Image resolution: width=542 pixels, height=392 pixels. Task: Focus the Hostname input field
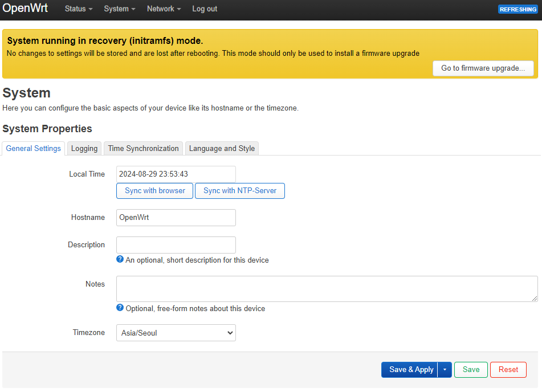coord(176,218)
